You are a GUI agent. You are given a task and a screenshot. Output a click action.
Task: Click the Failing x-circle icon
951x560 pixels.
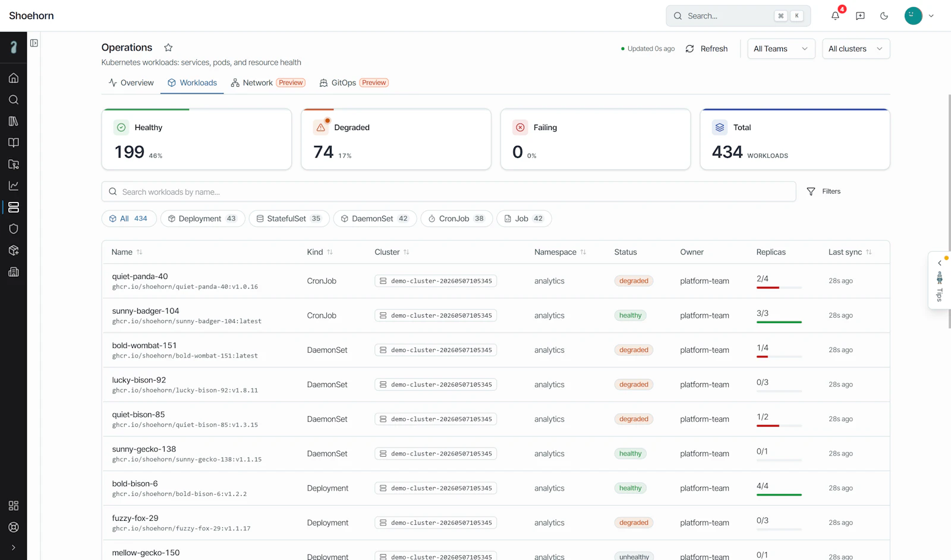[x=520, y=127]
